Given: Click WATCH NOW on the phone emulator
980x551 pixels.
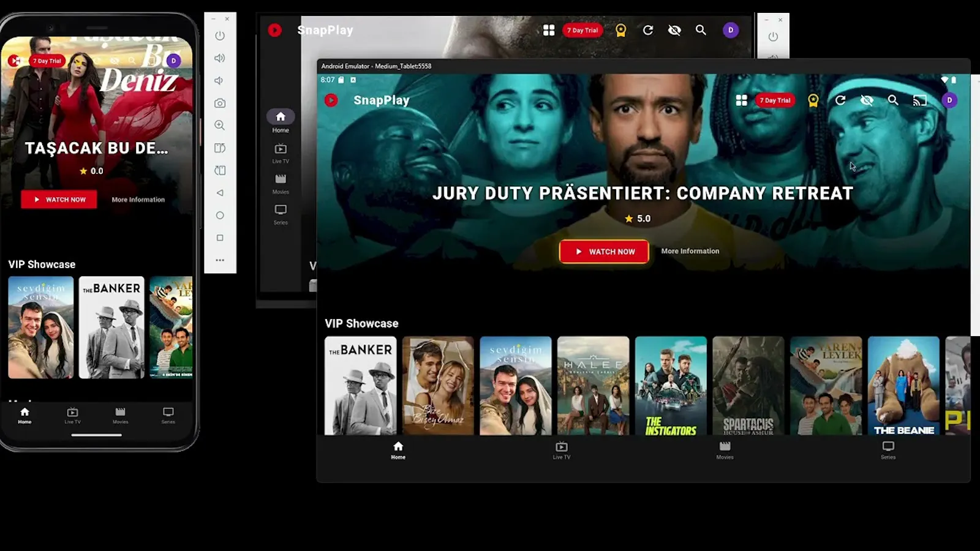Looking at the screenshot, I should point(59,200).
